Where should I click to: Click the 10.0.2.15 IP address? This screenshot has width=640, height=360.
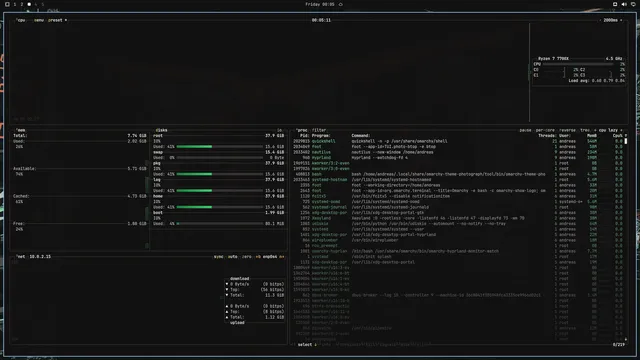40,257
